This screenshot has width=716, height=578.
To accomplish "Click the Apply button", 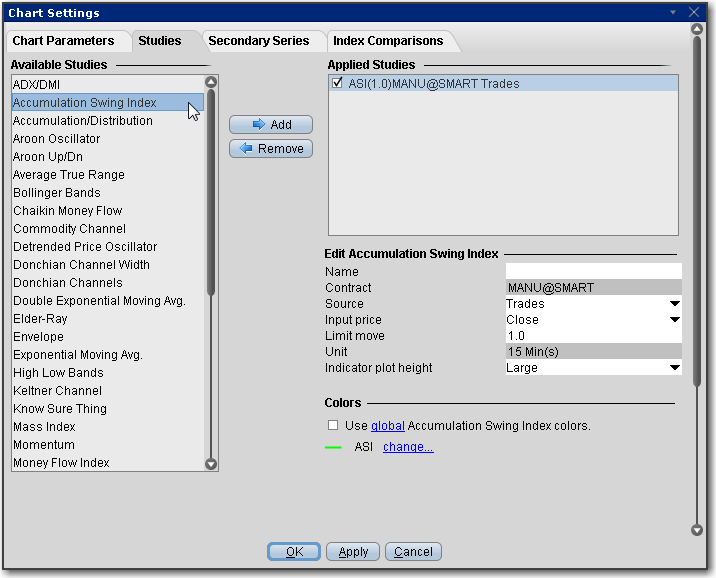I will click(x=354, y=552).
